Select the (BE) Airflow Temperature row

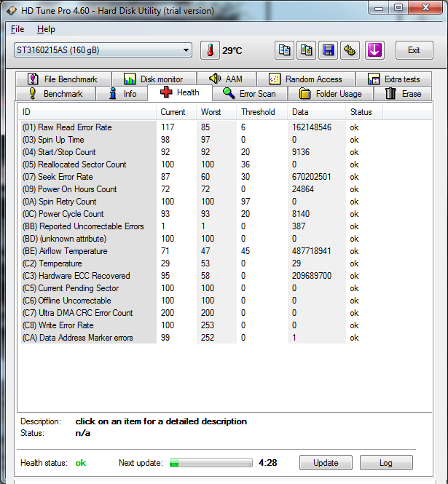coord(201,251)
